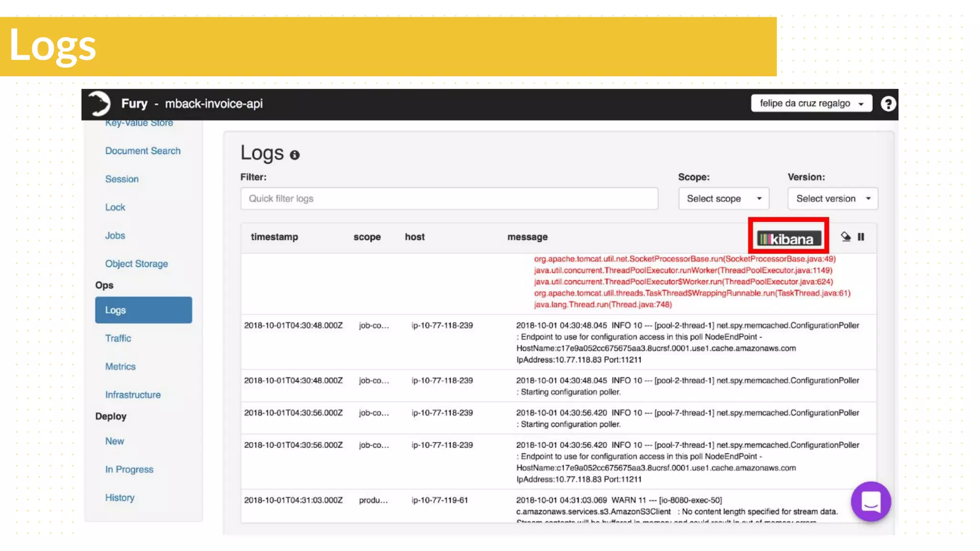The width and height of the screenshot is (980, 551).
Task: Open the Jobs sidebar item
Action: pos(115,235)
